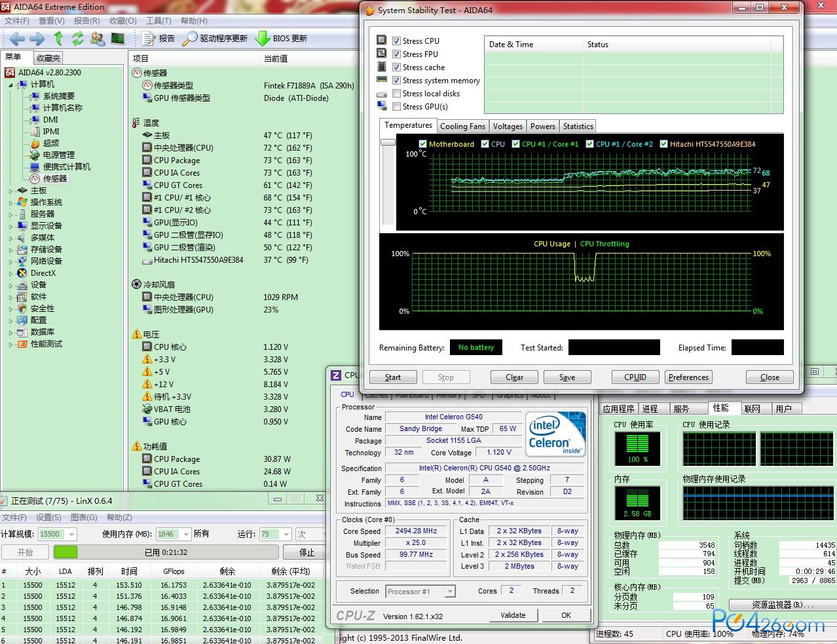Click the blue Back arrow in AIDA64 toolbar

pos(17,39)
